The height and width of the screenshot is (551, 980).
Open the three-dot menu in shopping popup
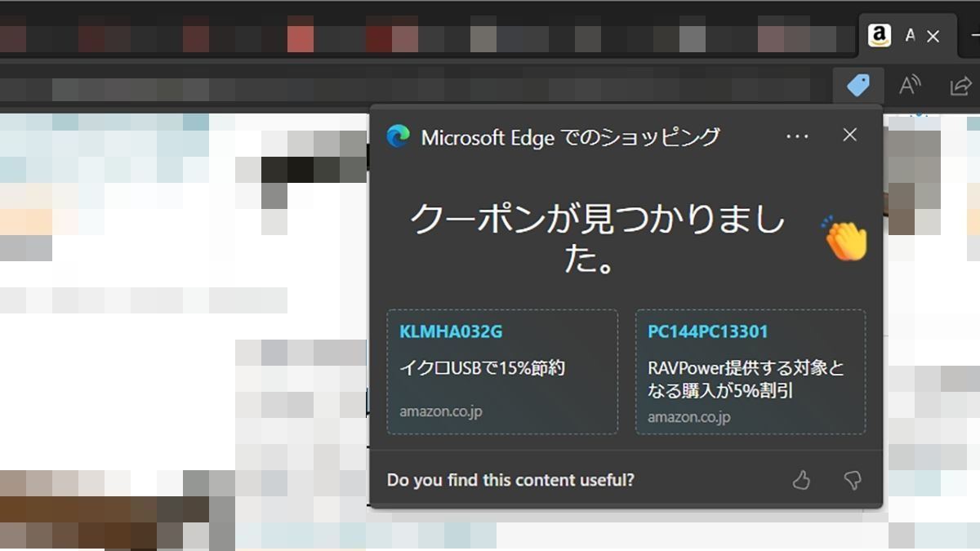point(797,136)
